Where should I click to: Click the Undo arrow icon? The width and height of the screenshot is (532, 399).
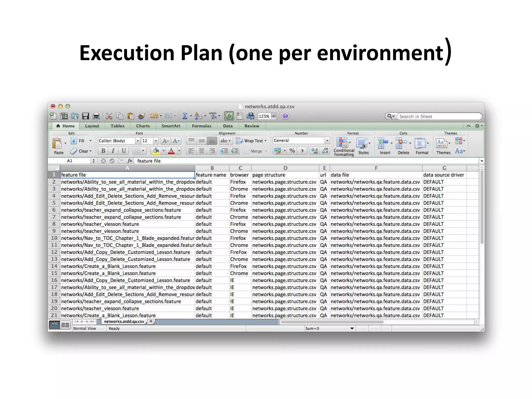tap(154, 116)
